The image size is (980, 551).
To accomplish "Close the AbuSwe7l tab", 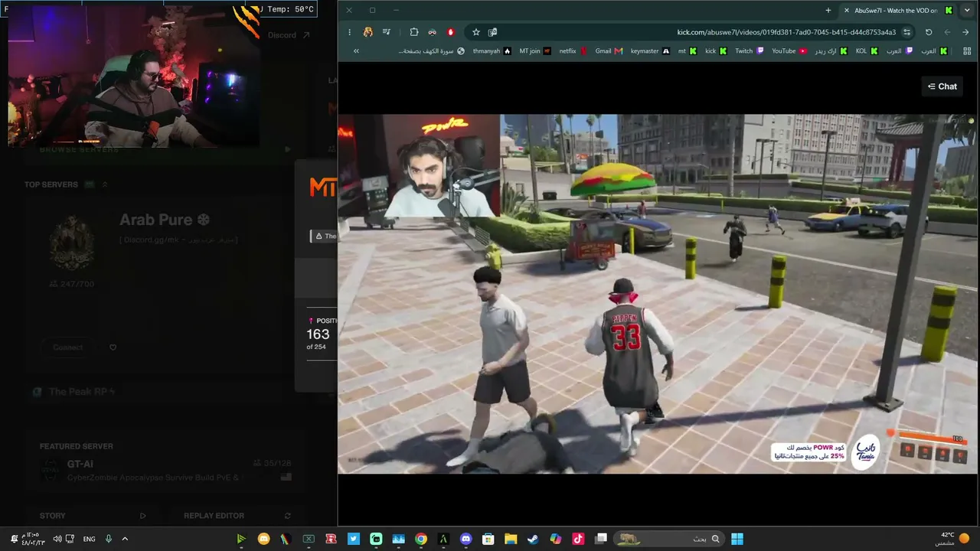I will 846,10.
